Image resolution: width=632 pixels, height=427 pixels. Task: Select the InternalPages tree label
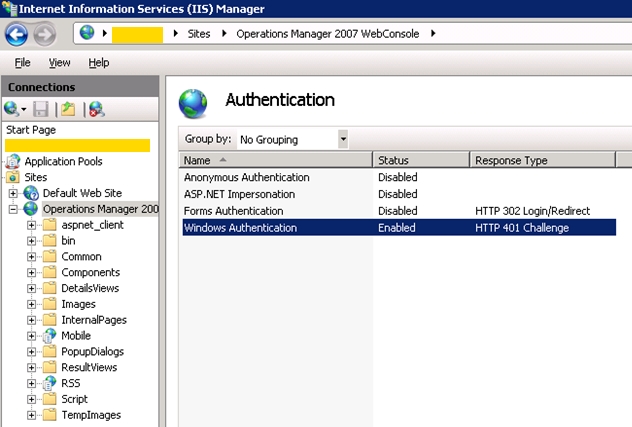pyautogui.click(x=94, y=320)
